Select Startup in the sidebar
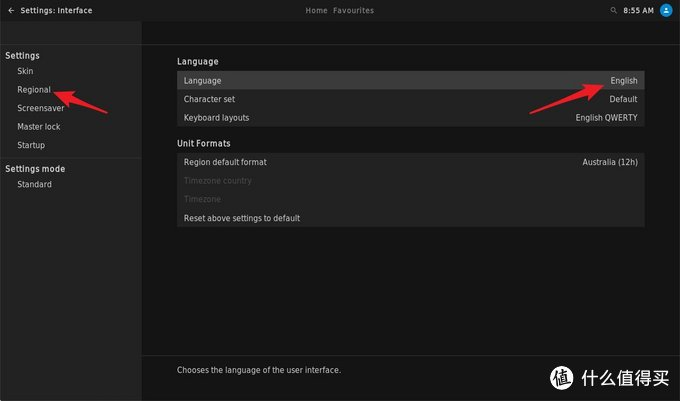 [x=30, y=145]
